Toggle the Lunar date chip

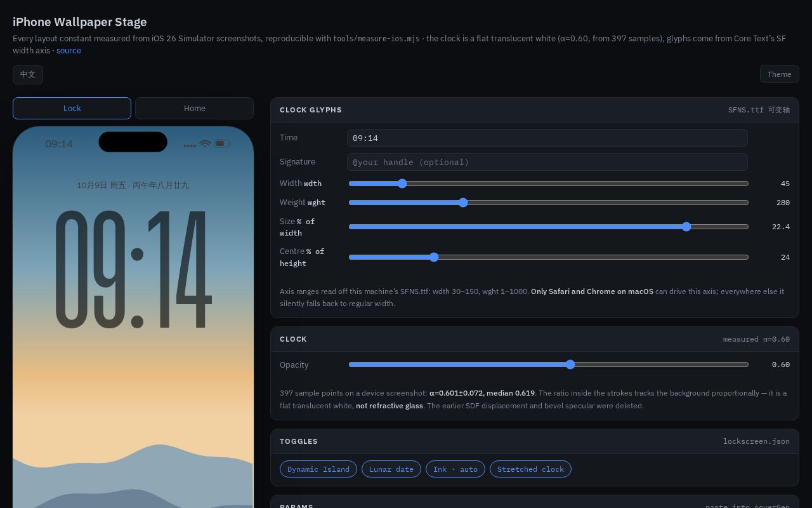point(391,469)
